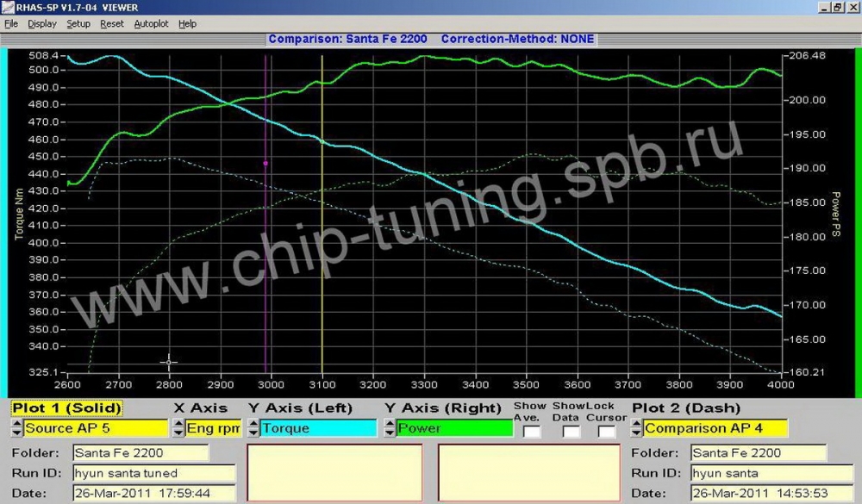Screen dimensions: 862x504
Task: Click the Plot 2 Folder field
Action: pos(758,453)
